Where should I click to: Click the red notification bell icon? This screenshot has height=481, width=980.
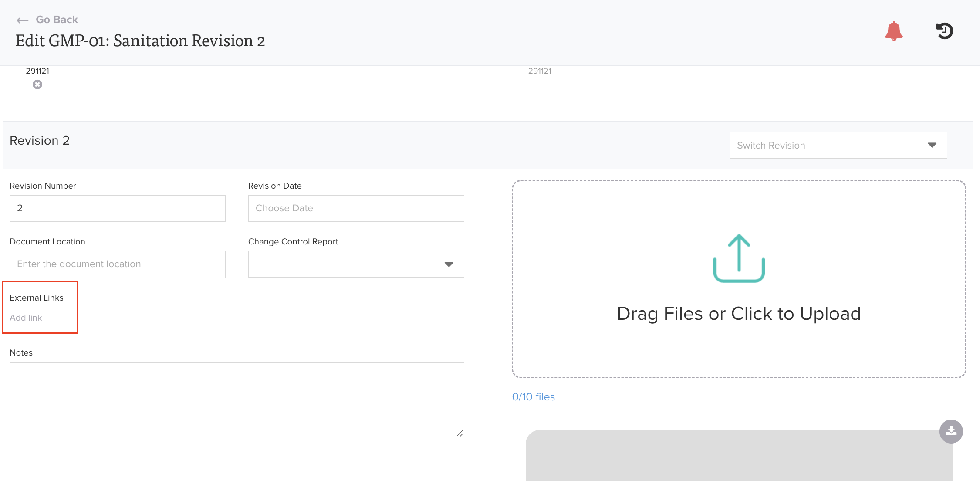(893, 31)
